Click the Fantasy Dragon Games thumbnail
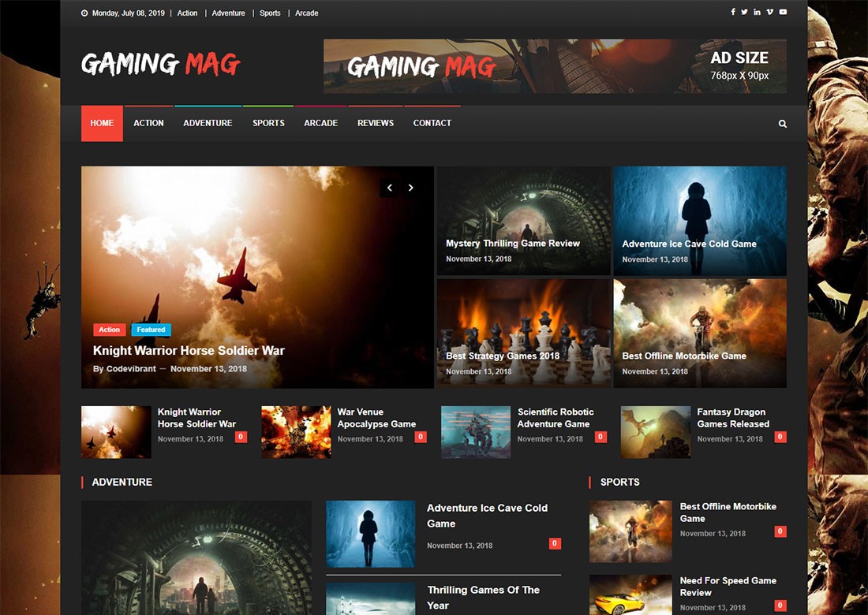This screenshot has width=868, height=615. (x=656, y=432)
